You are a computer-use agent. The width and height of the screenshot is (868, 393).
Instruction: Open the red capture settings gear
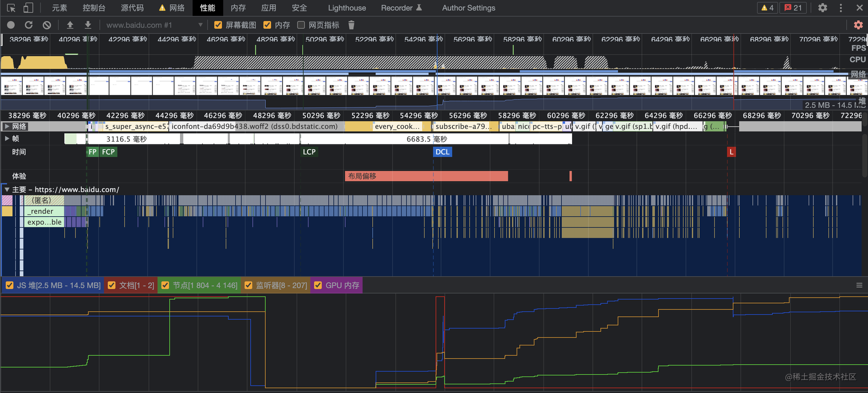coord(858,25)
